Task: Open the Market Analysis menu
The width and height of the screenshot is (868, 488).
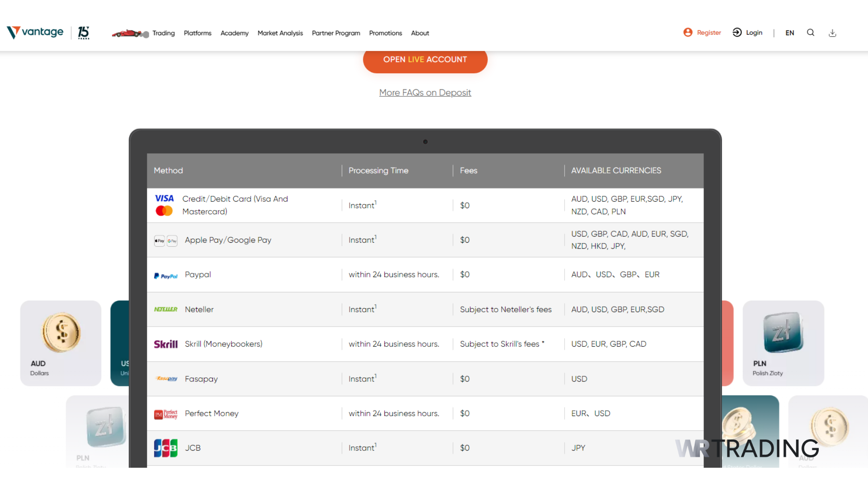Action: 280,33
